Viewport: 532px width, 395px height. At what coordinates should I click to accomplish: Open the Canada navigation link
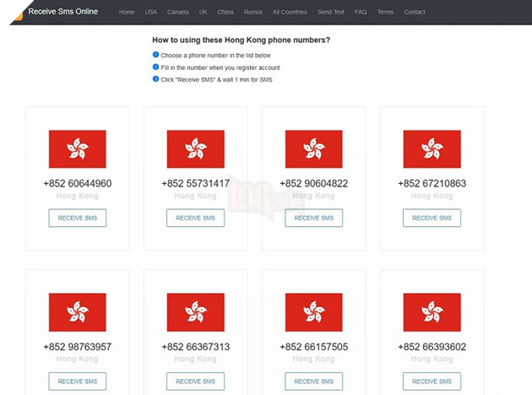pyautogui.click(x=178, y=13)
